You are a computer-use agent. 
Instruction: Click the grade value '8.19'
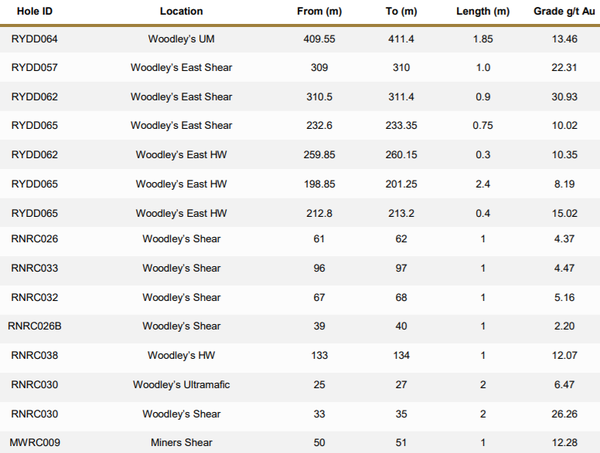[564, 184]
